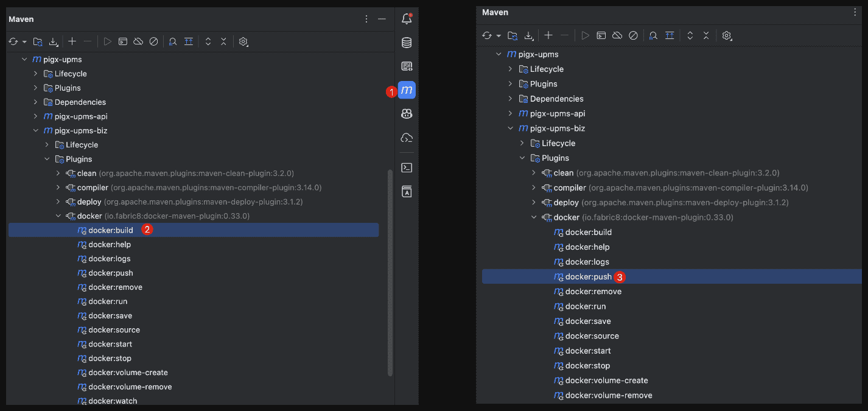
Task: Click Download Sources icon in left panel toolbar
Action: tap(54, 41)
